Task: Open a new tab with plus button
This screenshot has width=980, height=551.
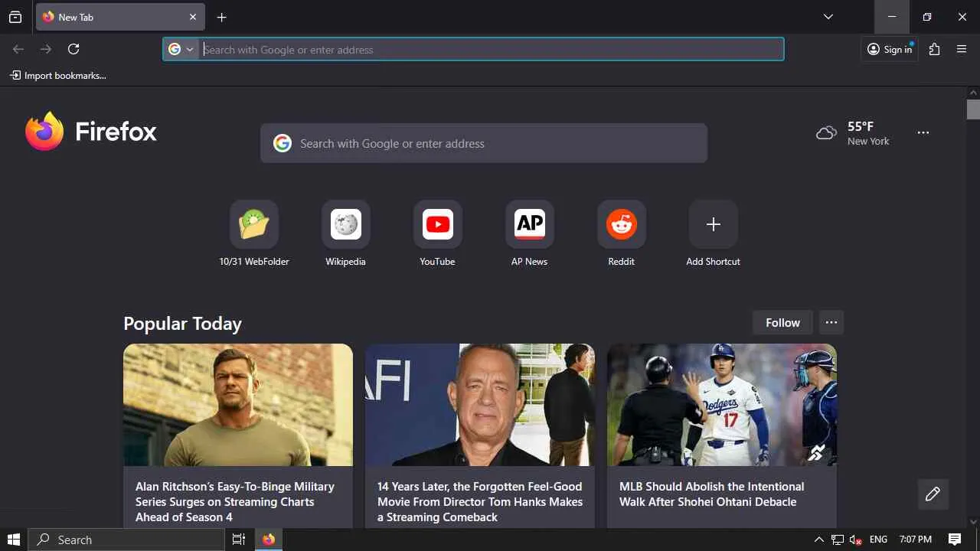Action: click(x=221, y=18)
